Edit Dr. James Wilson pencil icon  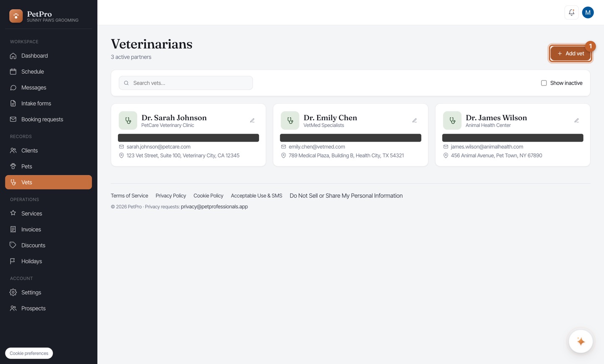(576, 121)
